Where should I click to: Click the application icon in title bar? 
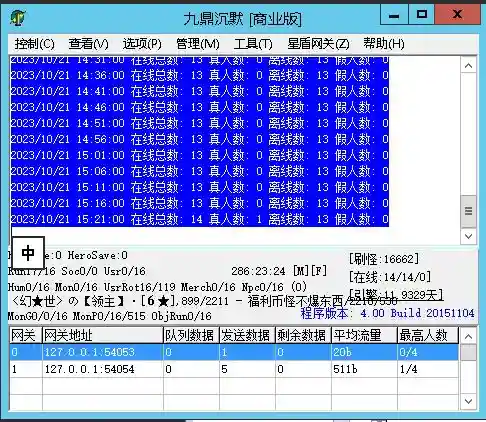[18, 17]
